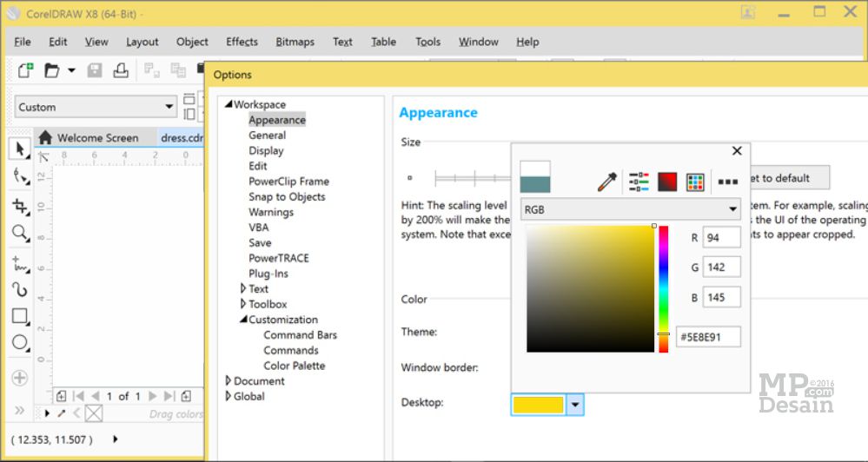Viewport: 868px width, 462px height.
Task: Jump to last page in page navigator
Action: (x=169, y=396)
